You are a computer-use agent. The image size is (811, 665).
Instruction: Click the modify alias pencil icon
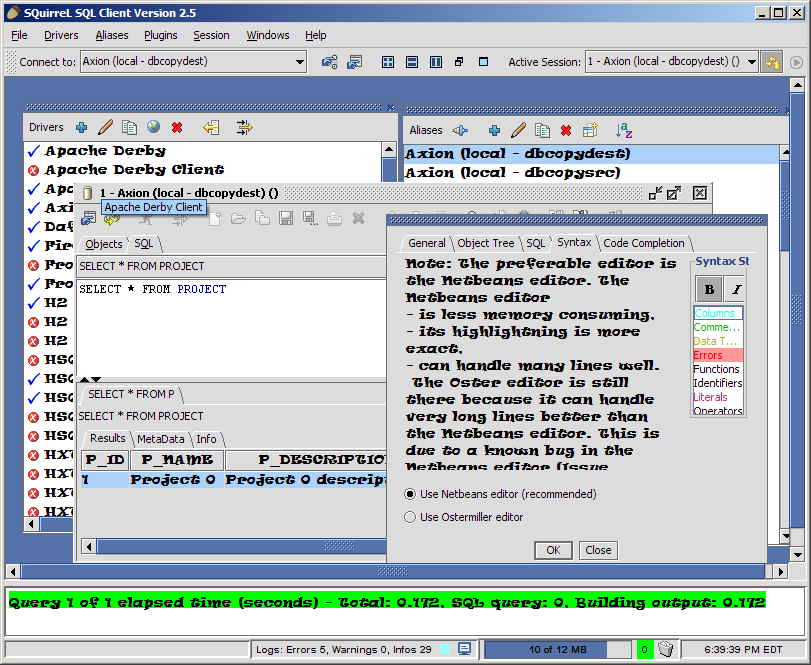(x=518, y=130)
